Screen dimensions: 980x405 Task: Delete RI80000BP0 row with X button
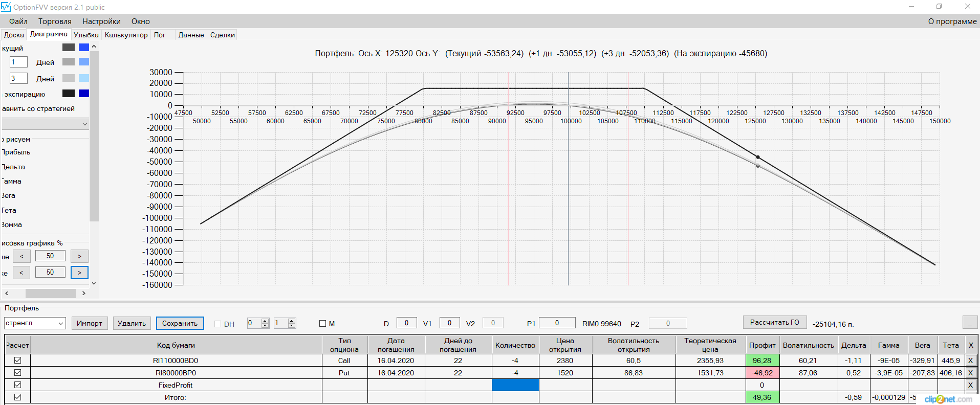click(970, 372)
